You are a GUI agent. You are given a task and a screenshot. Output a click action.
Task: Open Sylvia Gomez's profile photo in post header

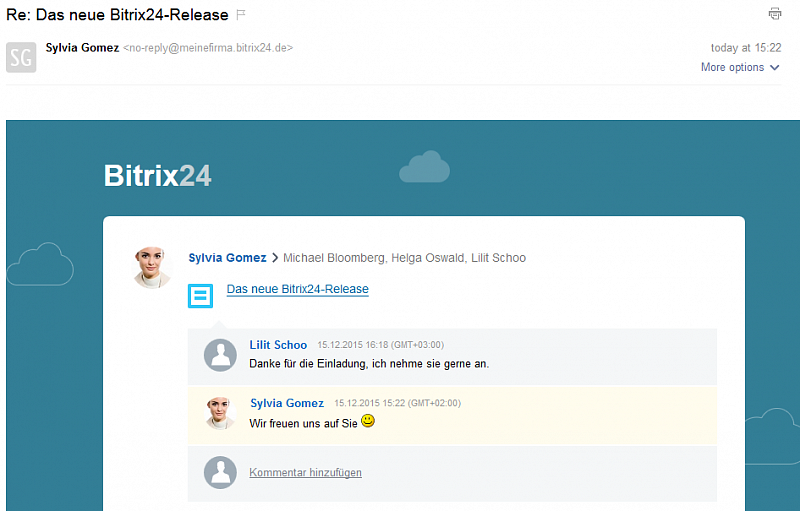[x=152, y=267]
